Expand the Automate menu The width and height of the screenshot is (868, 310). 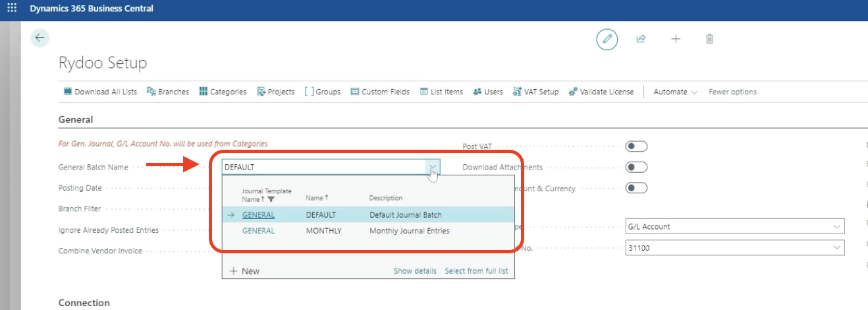click(x=675, y=92)
